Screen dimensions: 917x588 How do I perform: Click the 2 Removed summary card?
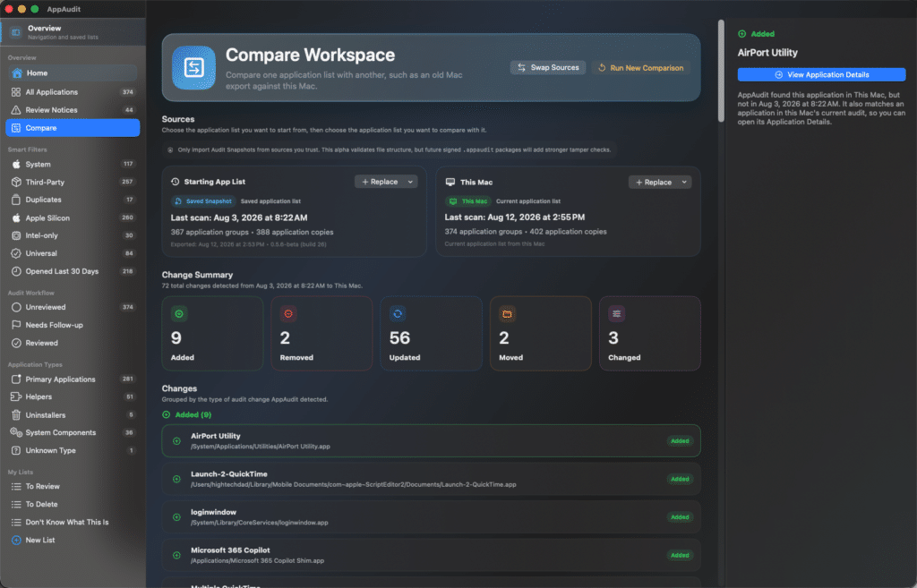coord(321,333)
